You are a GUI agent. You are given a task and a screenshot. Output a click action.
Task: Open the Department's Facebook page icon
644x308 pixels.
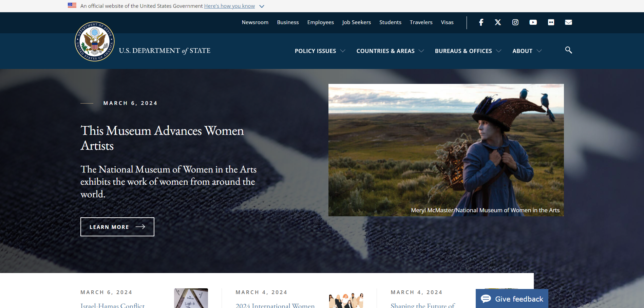point(481,22)
